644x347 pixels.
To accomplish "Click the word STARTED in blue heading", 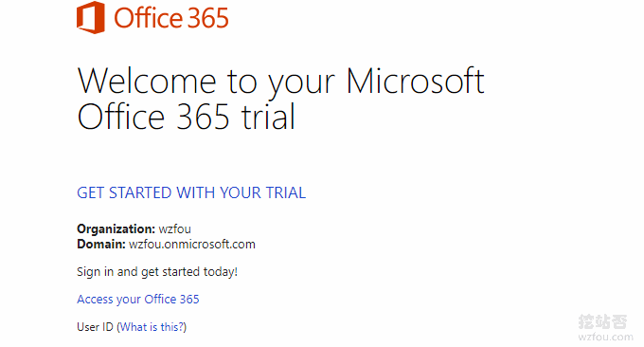I will point(140,192).
